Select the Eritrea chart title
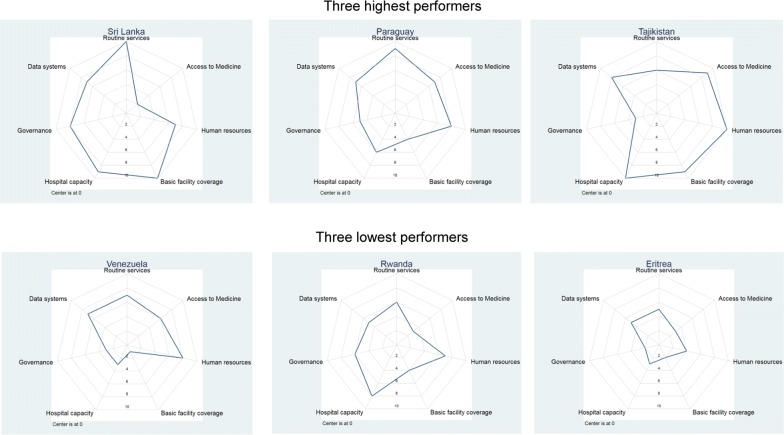Viewport: 784px width, 435px height. 658,264
